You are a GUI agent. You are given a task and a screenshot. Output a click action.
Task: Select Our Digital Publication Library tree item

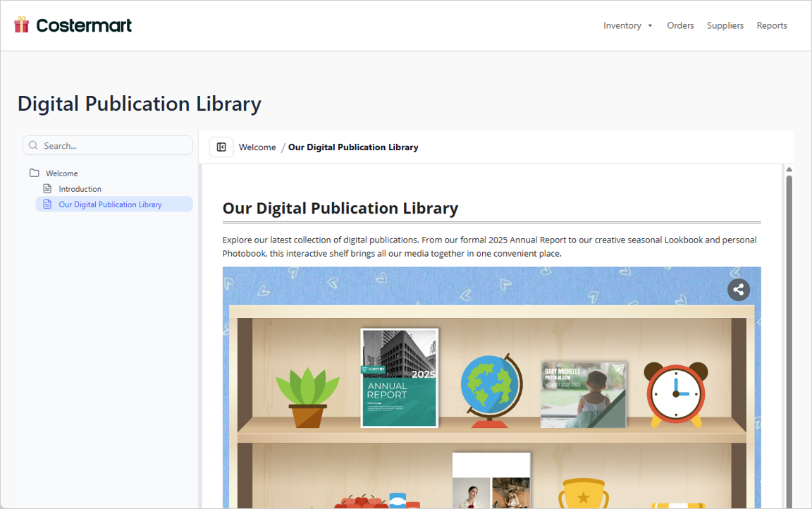point(110,204)
